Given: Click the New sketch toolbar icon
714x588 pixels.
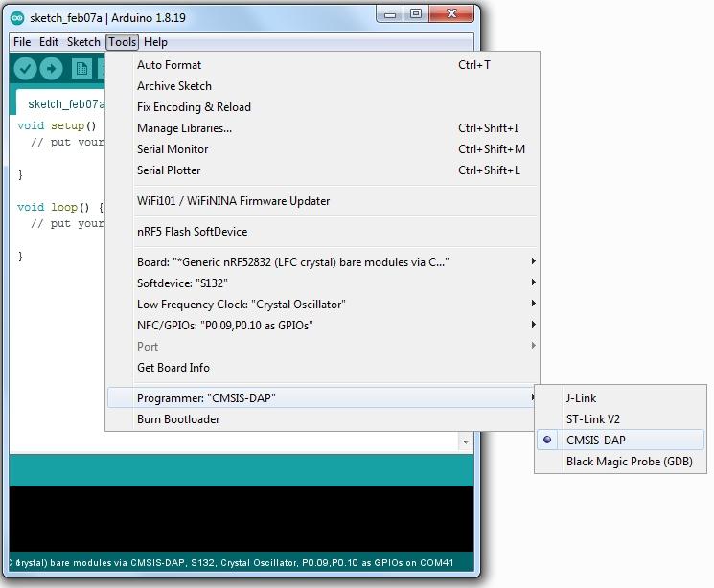Looking at the screenshot, I should [x=82, y=69].
